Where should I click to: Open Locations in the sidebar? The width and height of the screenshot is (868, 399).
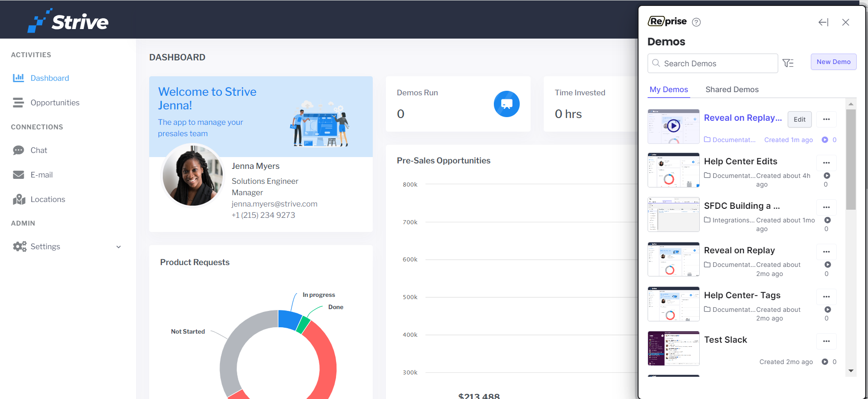tap(48, 199)
